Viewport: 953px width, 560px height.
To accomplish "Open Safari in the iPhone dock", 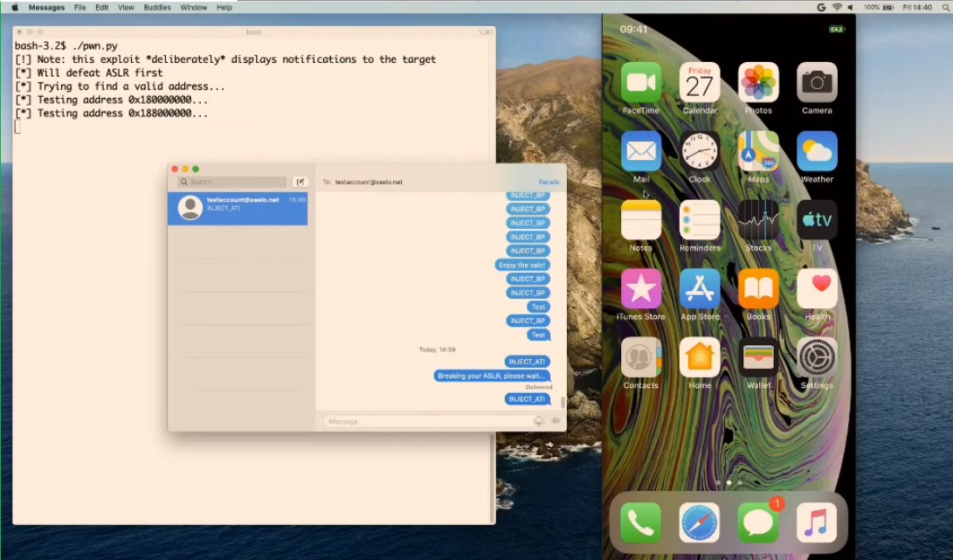I will [700, 523].
